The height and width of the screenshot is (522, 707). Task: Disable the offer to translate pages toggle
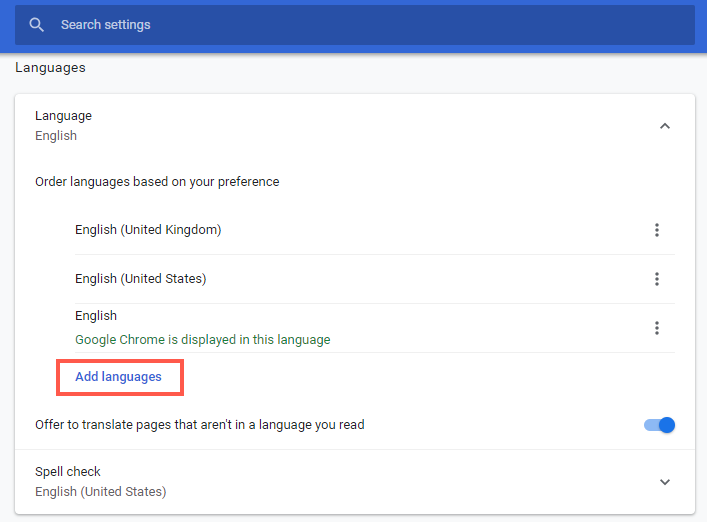(660, 425)
